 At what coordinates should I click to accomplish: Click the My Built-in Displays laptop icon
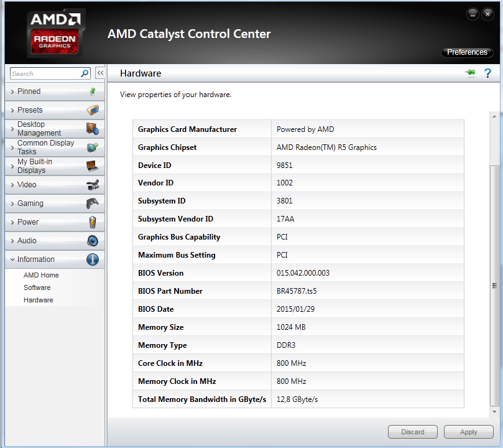93,166
